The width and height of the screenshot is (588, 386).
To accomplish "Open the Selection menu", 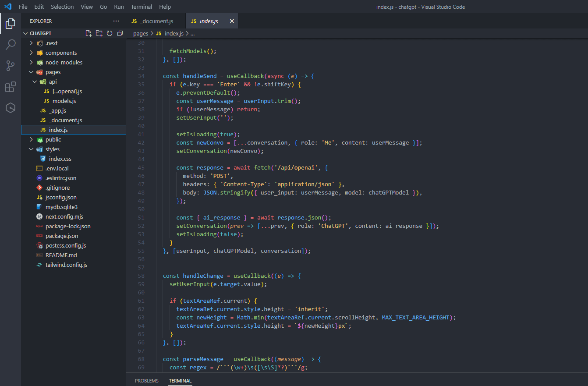I will tap(62, 7).
